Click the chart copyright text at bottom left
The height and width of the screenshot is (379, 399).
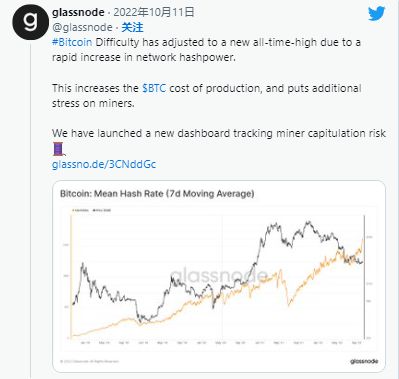90,361
